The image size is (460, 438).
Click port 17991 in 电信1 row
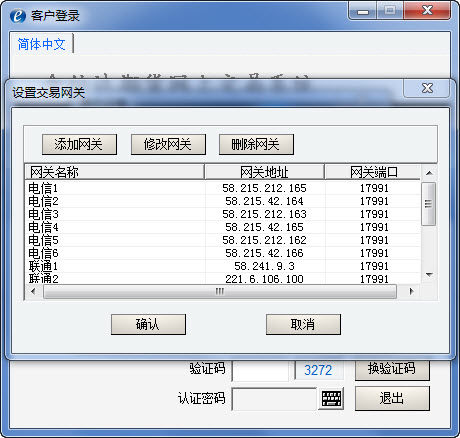374,188
